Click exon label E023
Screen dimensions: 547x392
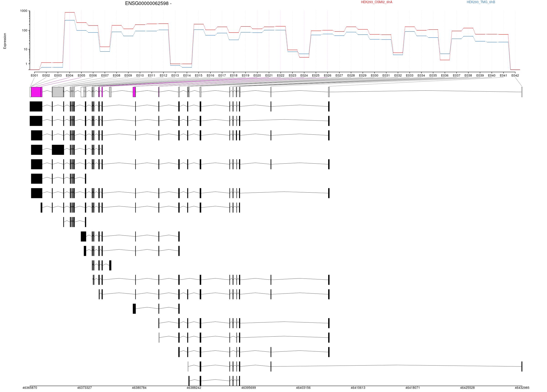point(292,75)
